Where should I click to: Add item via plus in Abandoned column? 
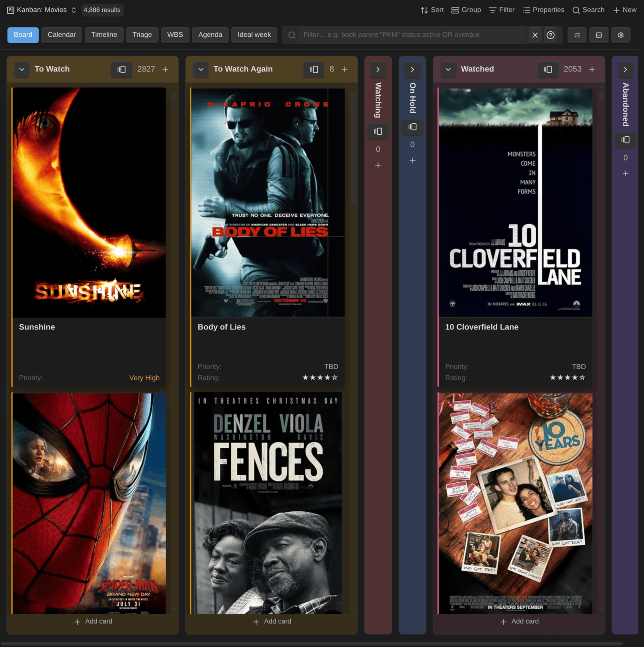pyautogui.click(x=625, y=173)
